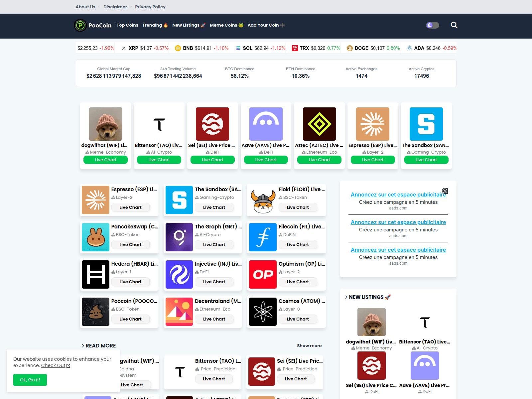Click Live Chart for Sei Price-Prediction card
This screenshot has height=399, width=532.
(x=296, y=379)
